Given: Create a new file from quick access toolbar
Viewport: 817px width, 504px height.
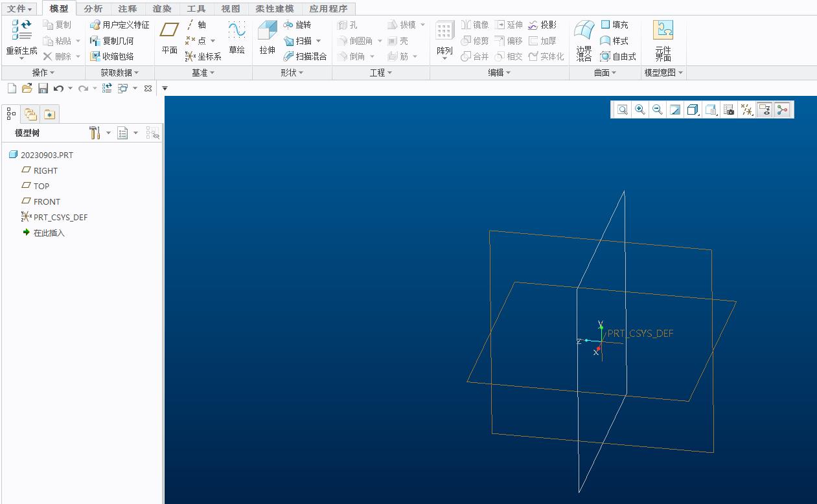Looking at the screenshot, I should point(12,88).
